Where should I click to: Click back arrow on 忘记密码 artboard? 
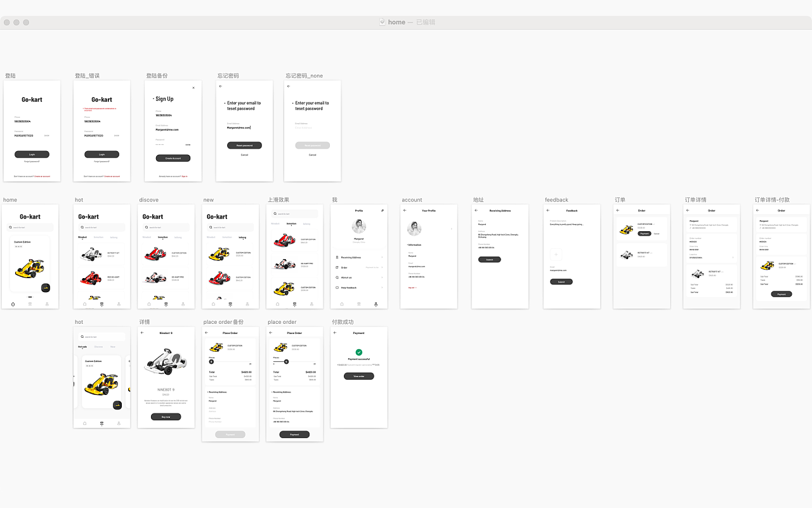point(220,86)
